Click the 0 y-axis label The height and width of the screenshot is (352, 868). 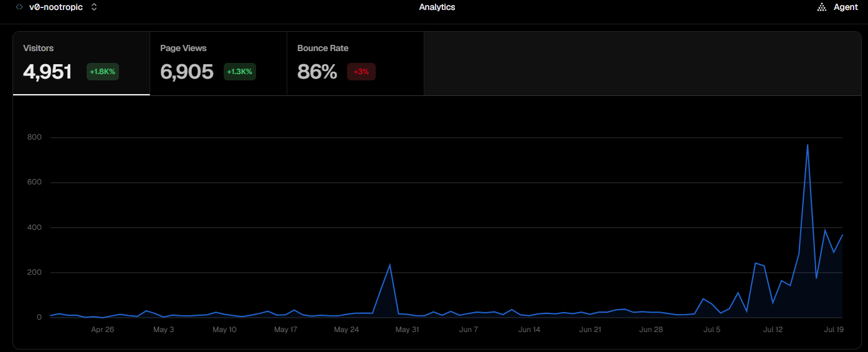point(39,317)
